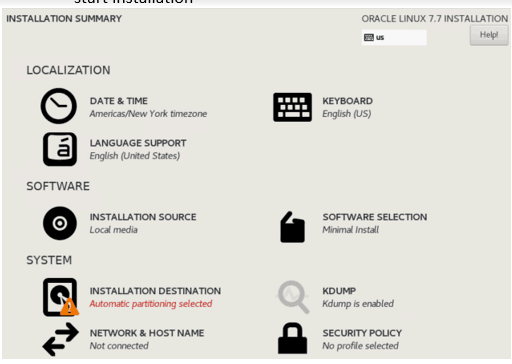The image size is (512, 364).
Task: Click the small keyboard icon beside us
Action: pos(369,37)
